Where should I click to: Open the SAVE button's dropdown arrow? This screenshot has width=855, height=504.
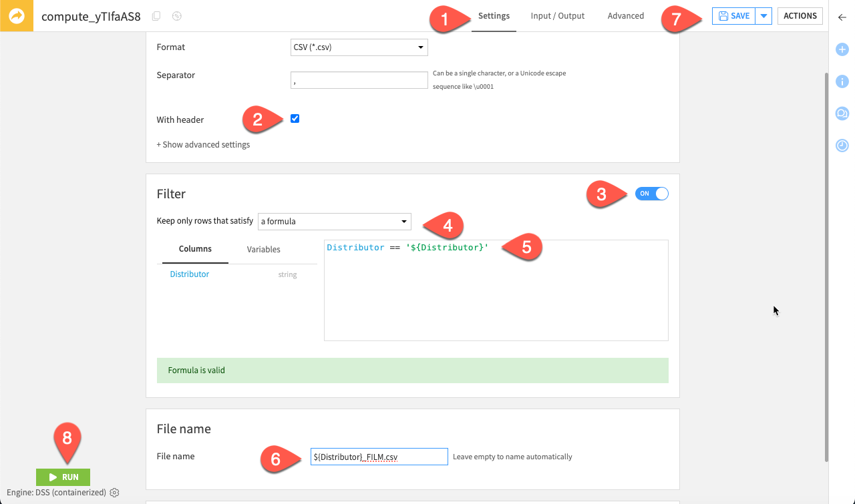(764, 15)
